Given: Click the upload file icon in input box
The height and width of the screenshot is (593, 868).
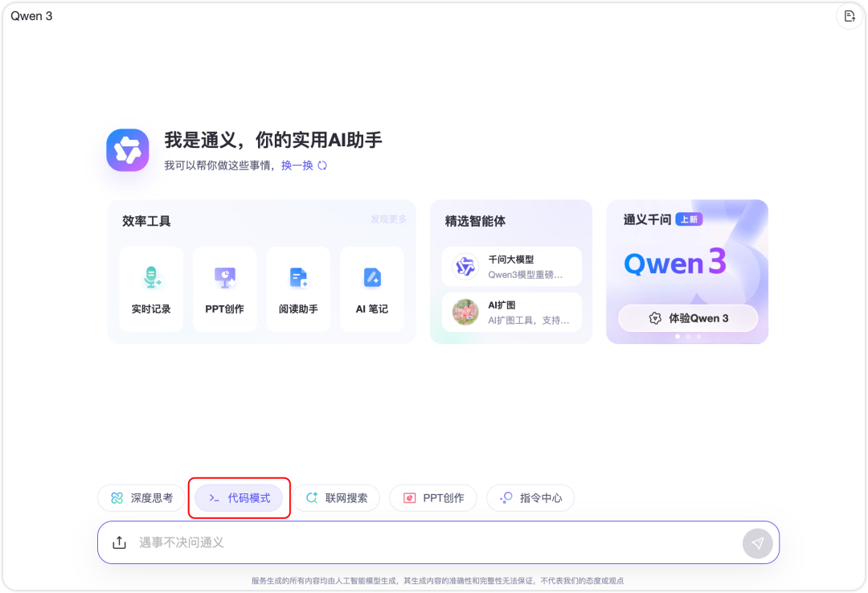Looking at the screenshot, I should pyautogui.click(x=120, y=542).
